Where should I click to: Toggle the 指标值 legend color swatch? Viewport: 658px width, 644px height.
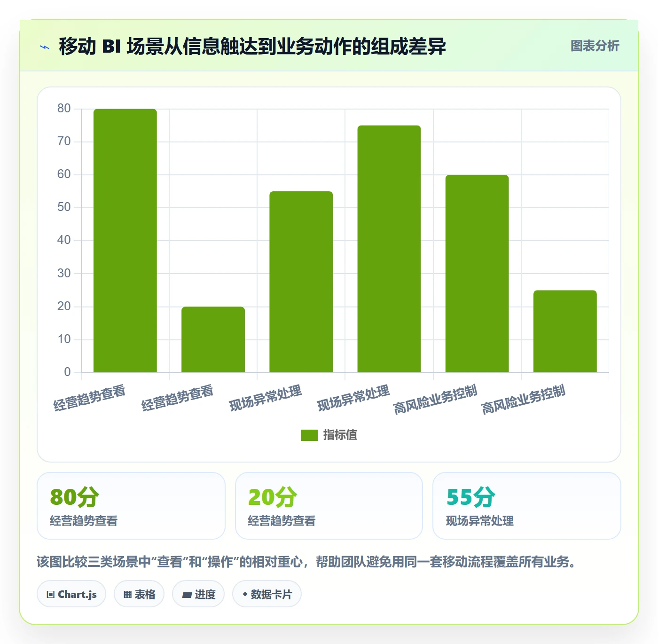[x=309, y=435]
